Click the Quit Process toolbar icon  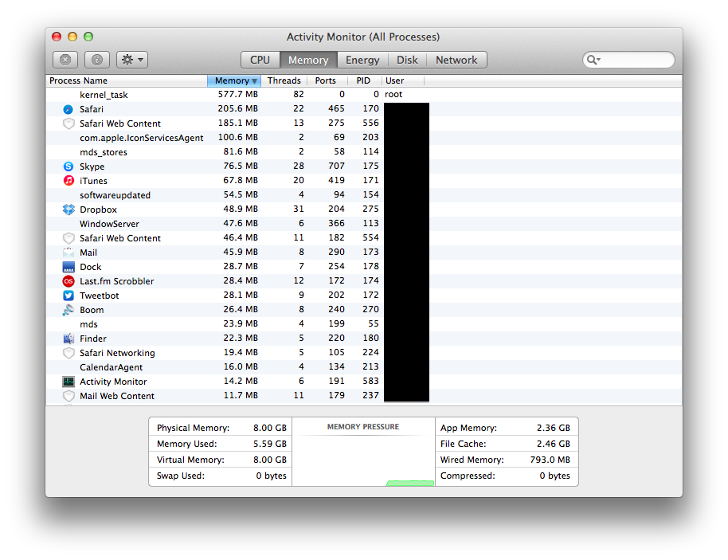(65, 60)
